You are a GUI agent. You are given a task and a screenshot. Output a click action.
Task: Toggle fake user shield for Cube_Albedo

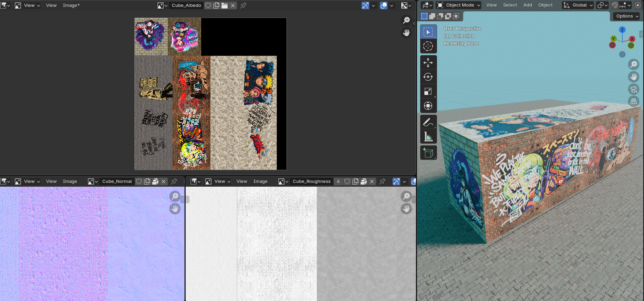[x=208, y=6]
